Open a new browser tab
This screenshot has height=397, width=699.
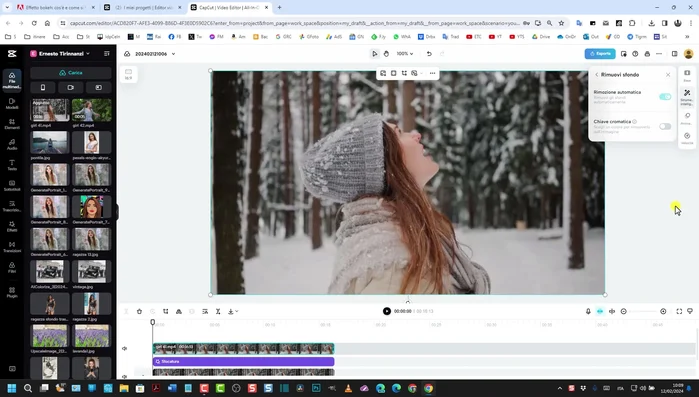[280, 8]
